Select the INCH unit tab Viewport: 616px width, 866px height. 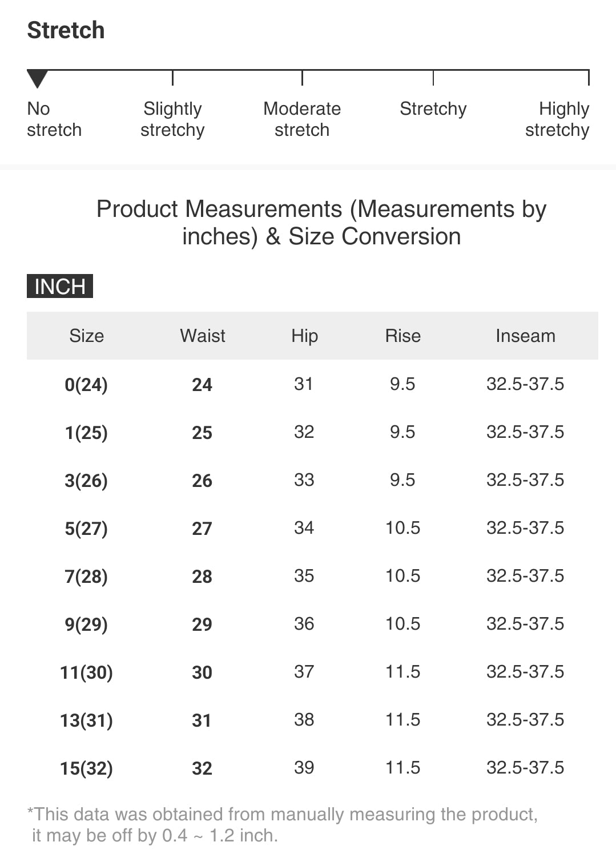pos(60,286)
